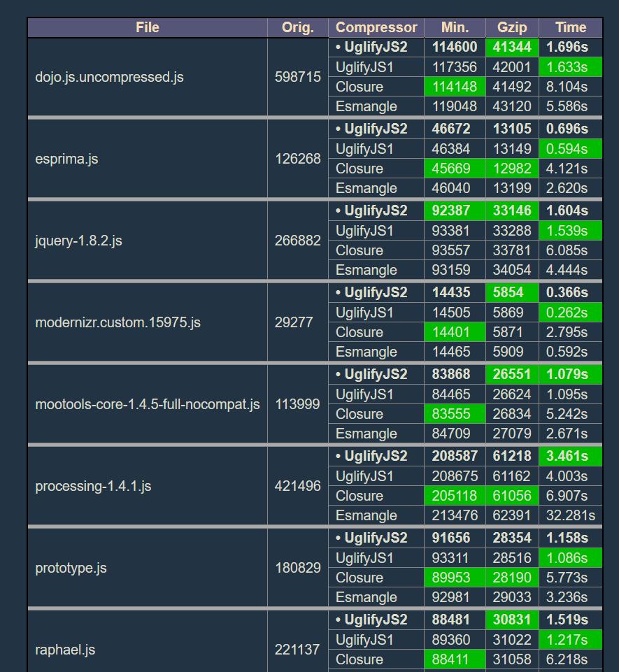619x672 pixels.
Task: Select the Gzip column header
Action: pyautogui.click(x=512, y=27)
